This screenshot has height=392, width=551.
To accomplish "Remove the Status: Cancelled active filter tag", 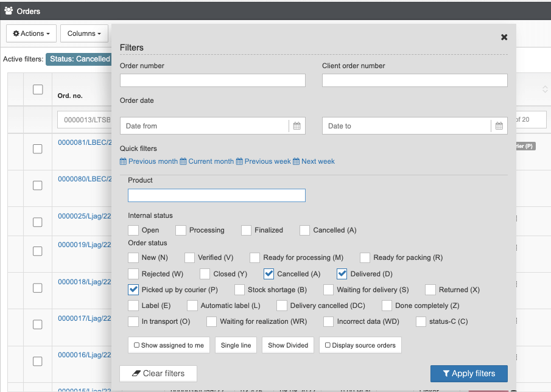I will coord(79,59).
